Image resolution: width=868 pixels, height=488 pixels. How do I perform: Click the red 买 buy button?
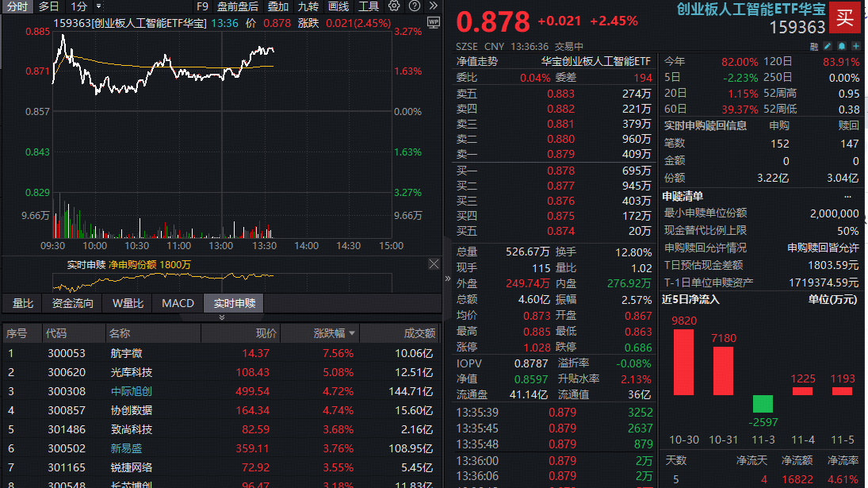tap(846, 17)
